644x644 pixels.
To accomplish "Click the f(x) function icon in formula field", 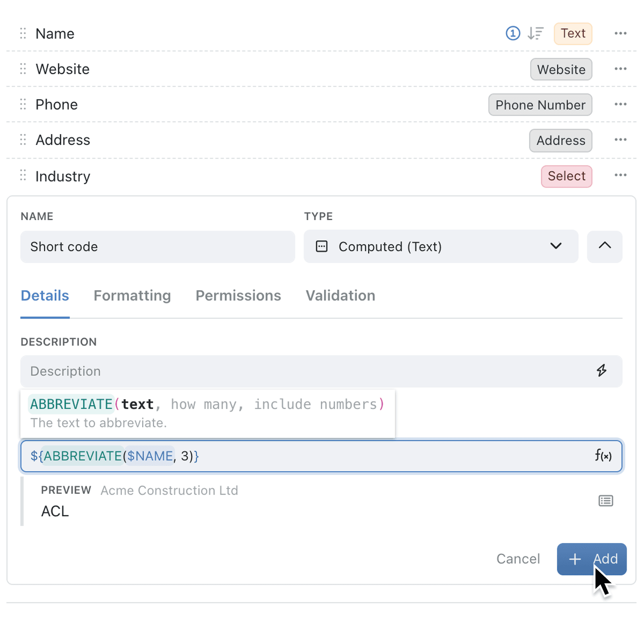I will (x=603, y=456).
